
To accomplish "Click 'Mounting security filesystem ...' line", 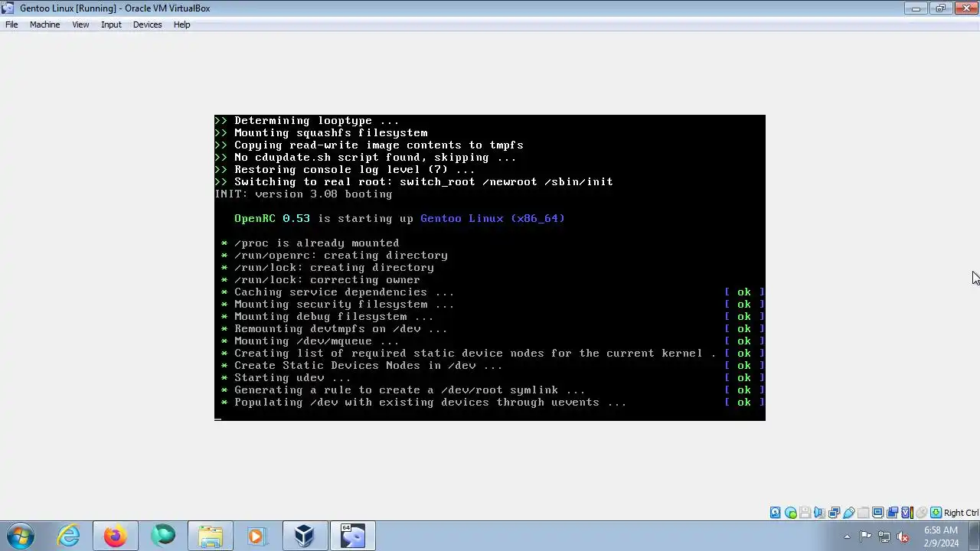I will tap(344, 305).
